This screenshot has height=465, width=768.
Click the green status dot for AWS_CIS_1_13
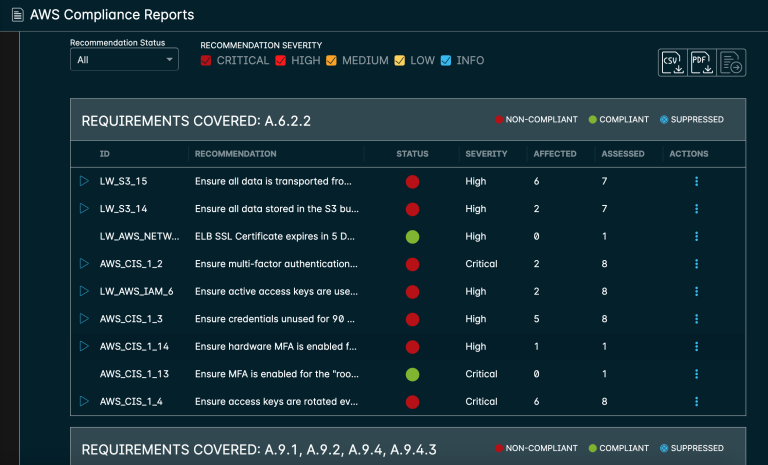pos(412,374)
